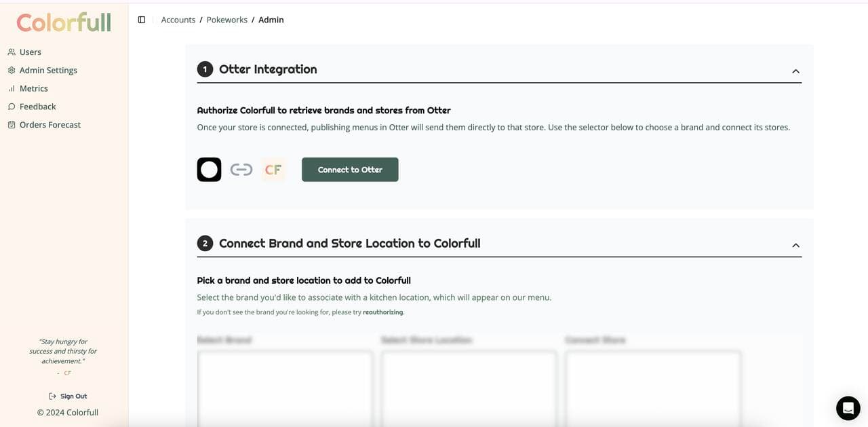The height and width of the screenshot is (427, 868).
Task: Open Metrics using the bar chart icon
Action: tap(11, 88)
